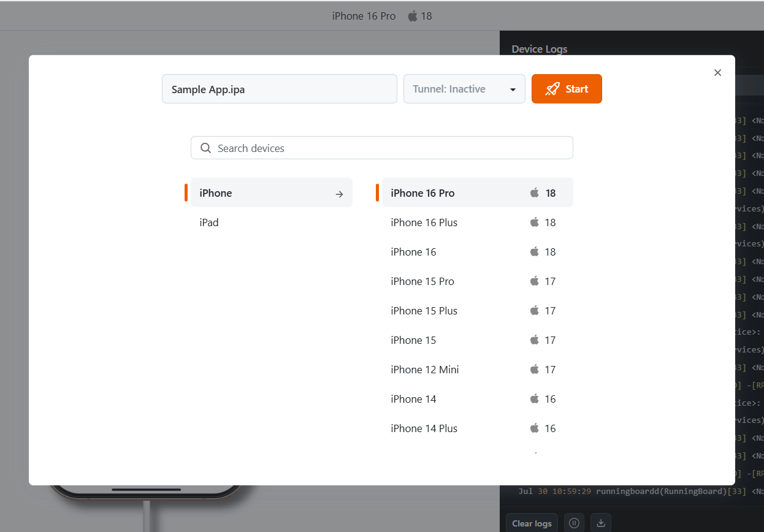Click the Apple logo beside iPhone 15
764x532 pixels.
tap(535, 340)
